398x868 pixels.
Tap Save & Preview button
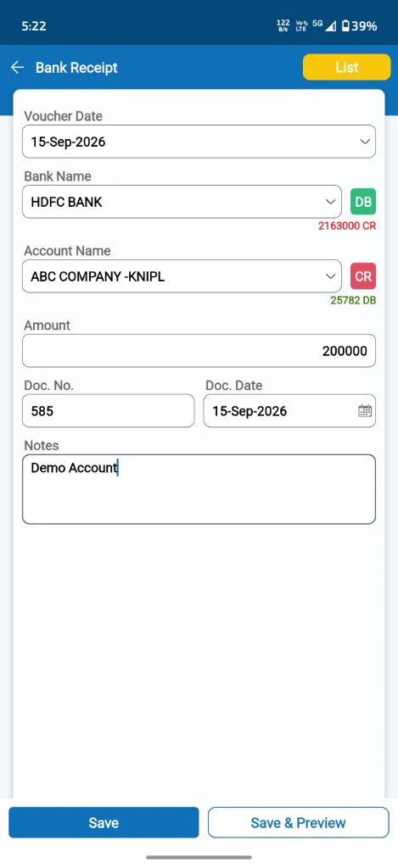point(298,822)
